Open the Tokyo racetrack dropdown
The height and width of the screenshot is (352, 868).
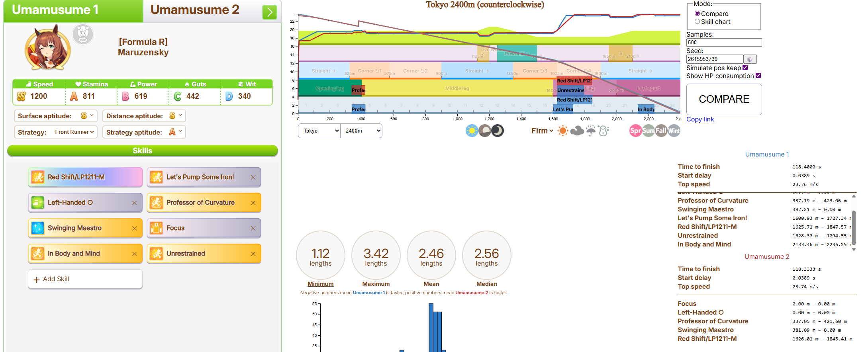(x=319, y=131)
